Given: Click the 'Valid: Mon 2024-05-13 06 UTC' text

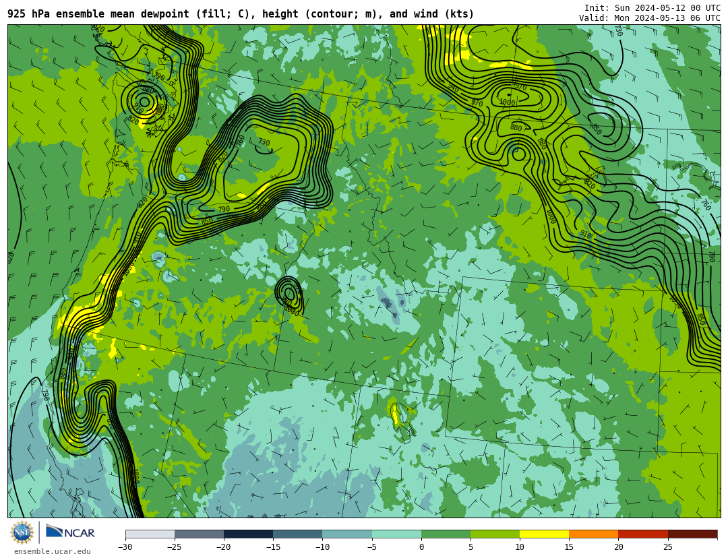Looking at the screenshot, I should pos(650,18).
